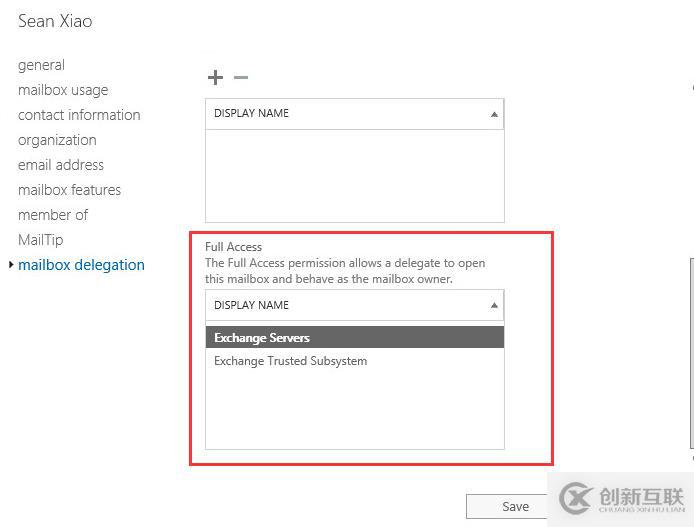Open the general section
Image resolution: width=694 pixels, height=527 pixels.
point(42,65)
